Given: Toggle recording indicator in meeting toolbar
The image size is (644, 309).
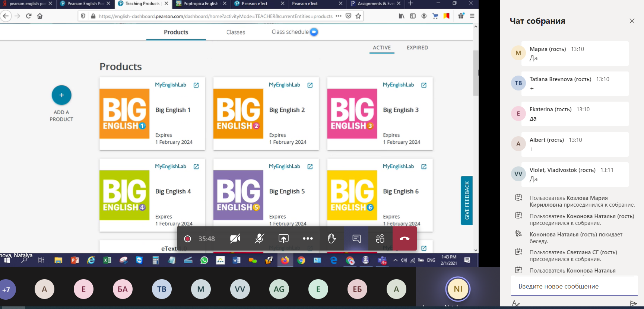Looking at the screenshot, I should [x=187, y=239].
